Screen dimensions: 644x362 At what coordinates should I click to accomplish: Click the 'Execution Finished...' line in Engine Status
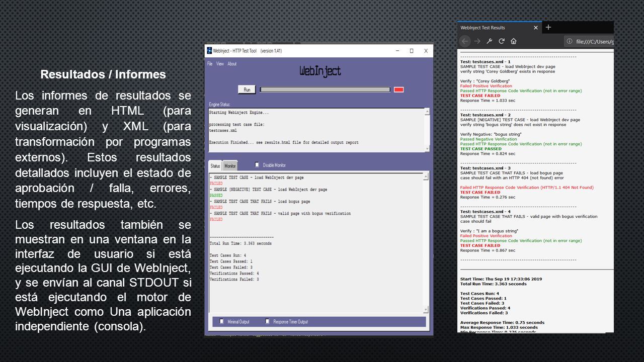click(x=284, y=143)
